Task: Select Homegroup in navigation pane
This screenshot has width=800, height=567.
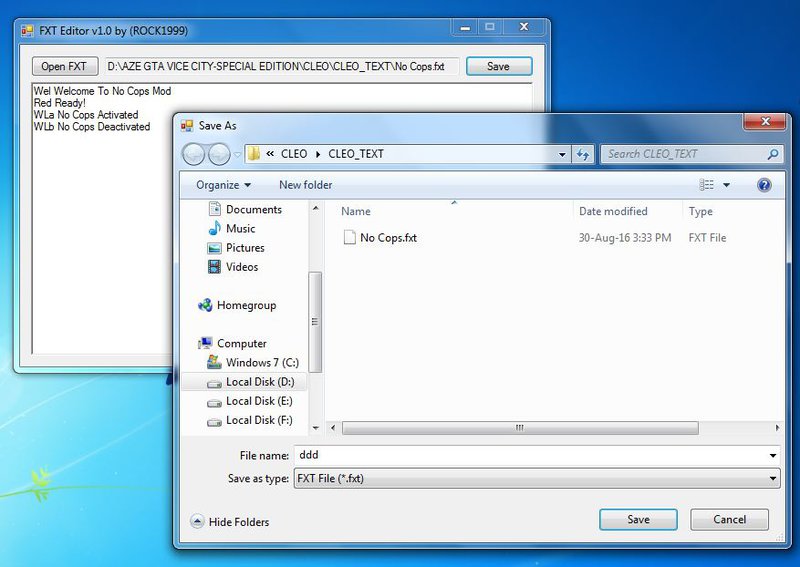Action: pos(237,305)
